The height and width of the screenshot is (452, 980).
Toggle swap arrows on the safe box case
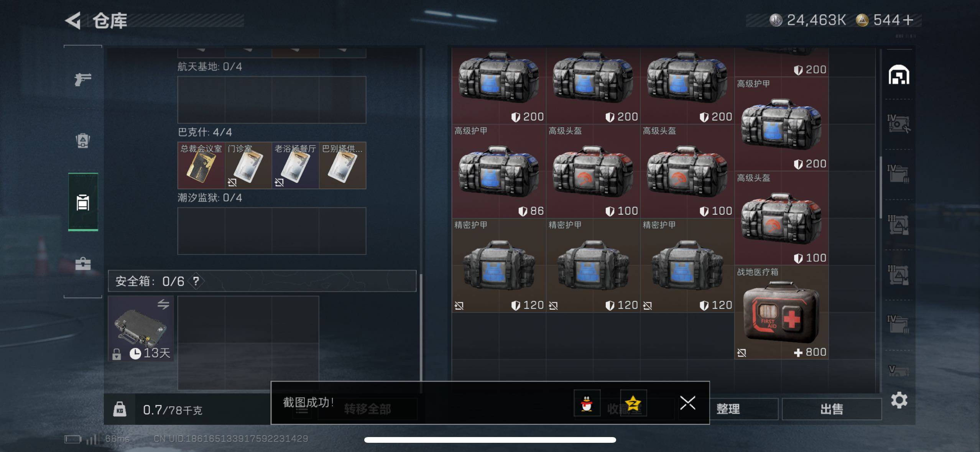click(x=163, y=304)
